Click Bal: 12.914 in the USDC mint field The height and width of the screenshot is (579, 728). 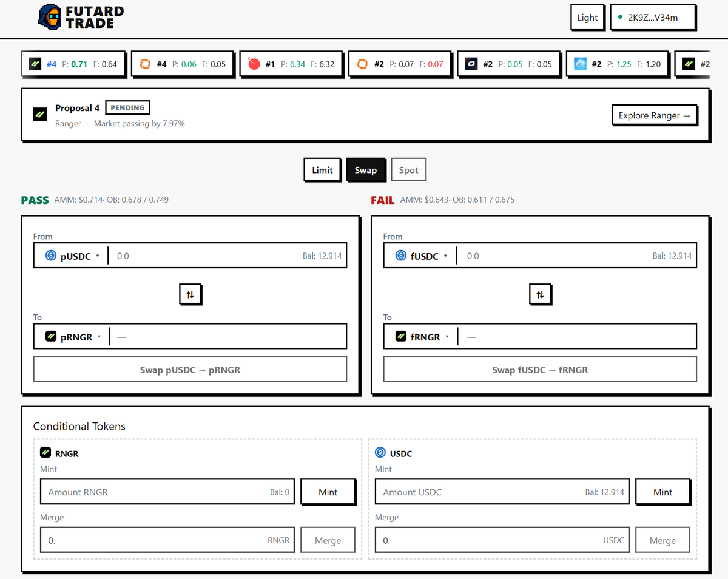[x=605, y=492]
